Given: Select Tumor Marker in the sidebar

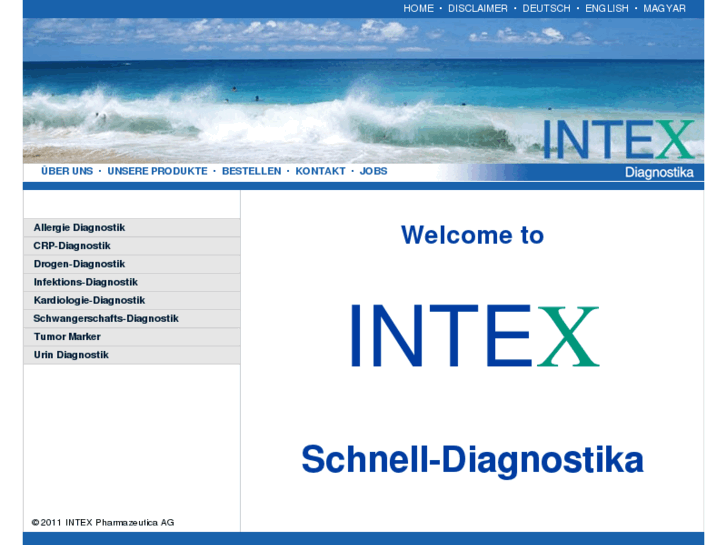Looking at the screenshot, I should pos(132,336).
